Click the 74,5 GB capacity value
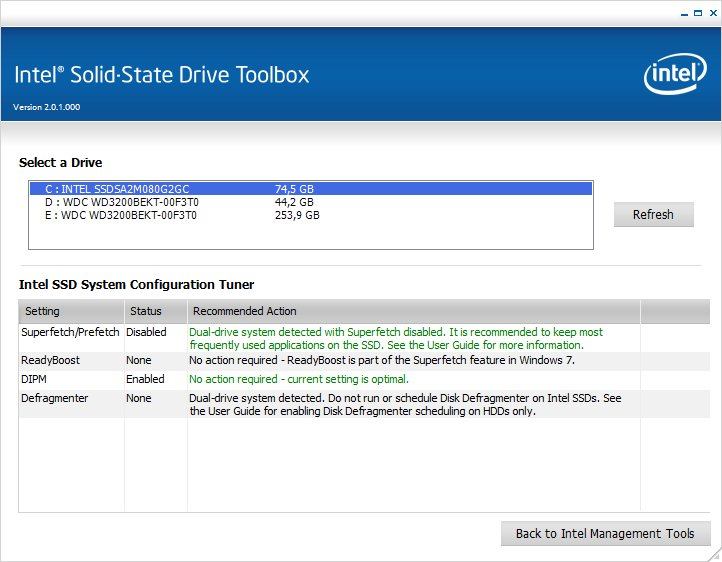Screen dimensions: 722x562 [294, 189]
